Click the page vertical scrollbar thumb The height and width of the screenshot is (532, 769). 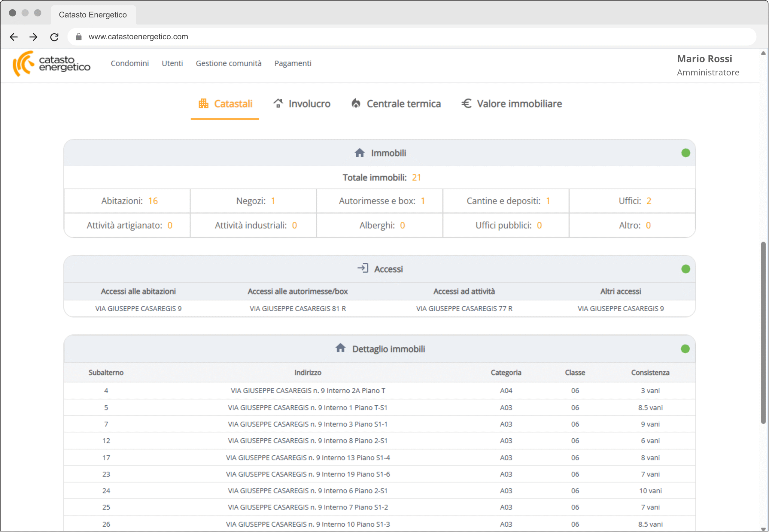(x=763, y=333)
